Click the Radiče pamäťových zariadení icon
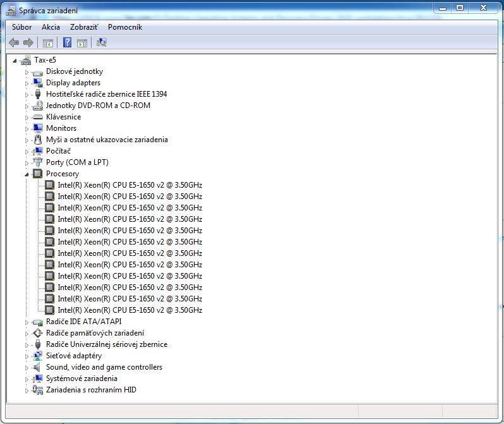The width and height of the screenshot is (504, 424). pos(38,333)
